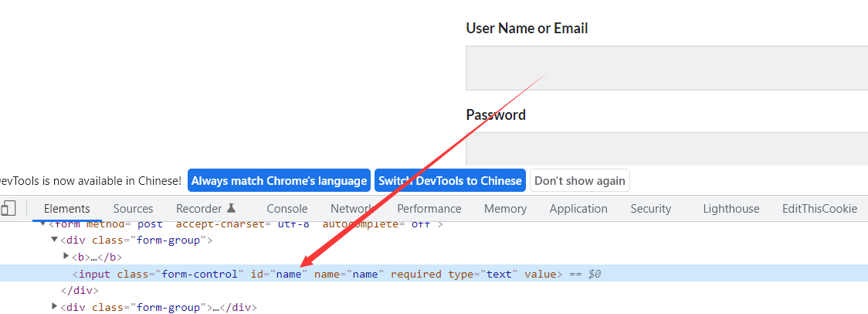868x314 pixels.
Task: Click the User Name or Email field
Action: 666,68
